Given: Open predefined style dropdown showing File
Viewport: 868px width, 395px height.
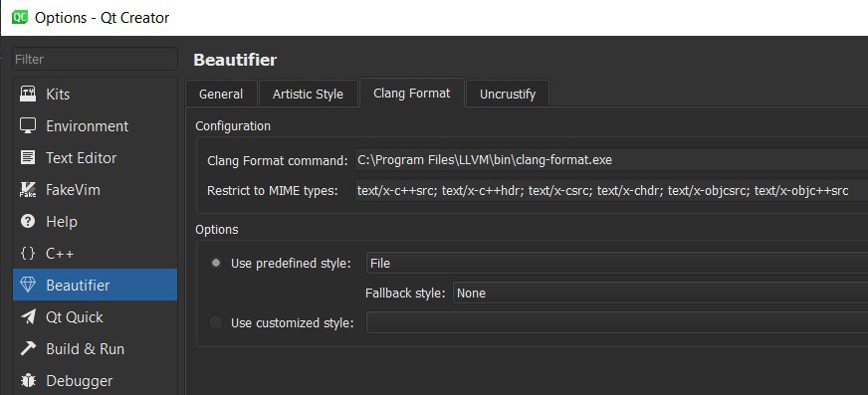Looking at the screenshot, I should pos(617,264).
